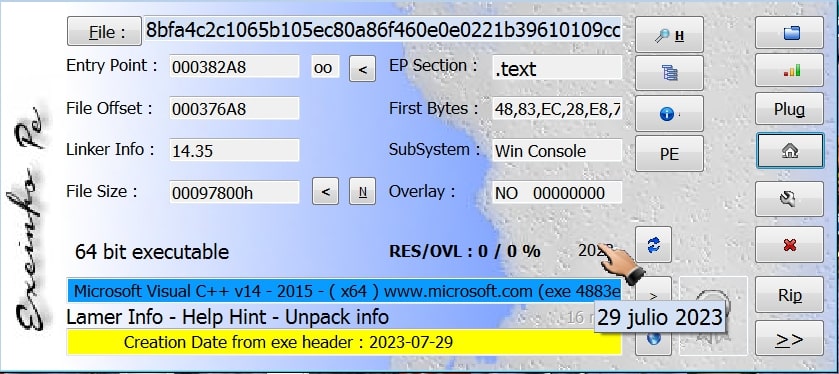Click the open folder icon button

click(789, 32)
